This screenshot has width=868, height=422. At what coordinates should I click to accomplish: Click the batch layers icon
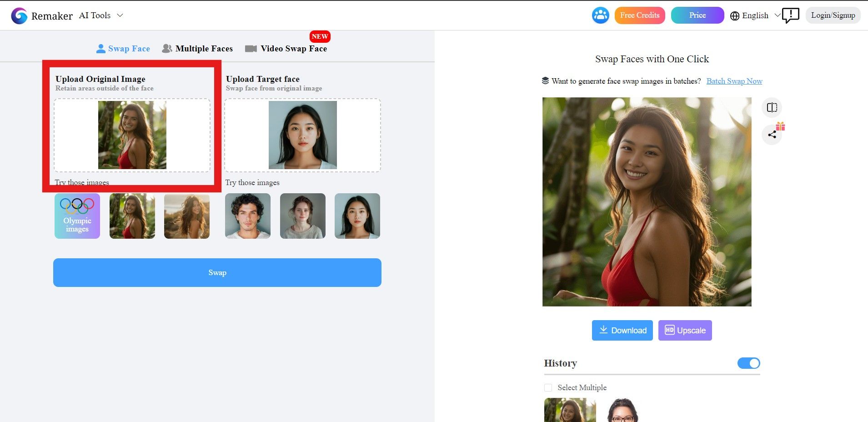coord(546,81)
